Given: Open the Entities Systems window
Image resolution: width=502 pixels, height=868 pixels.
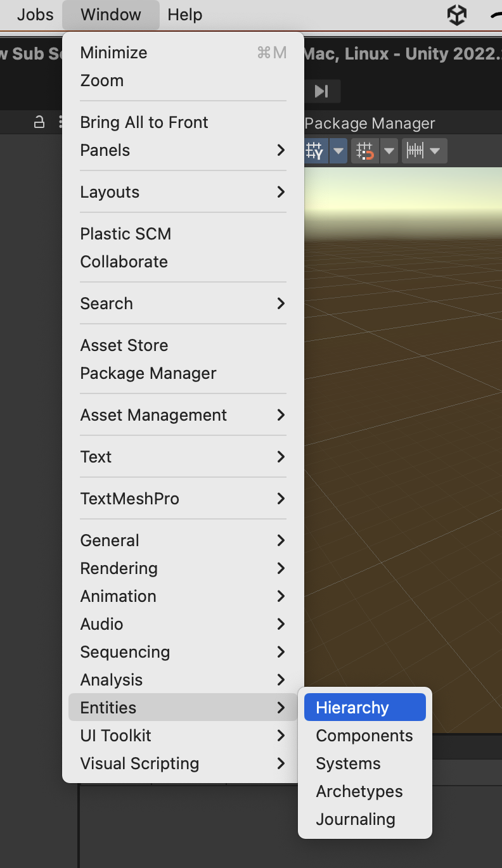Looking at the screenshot, I should (365, 763).
